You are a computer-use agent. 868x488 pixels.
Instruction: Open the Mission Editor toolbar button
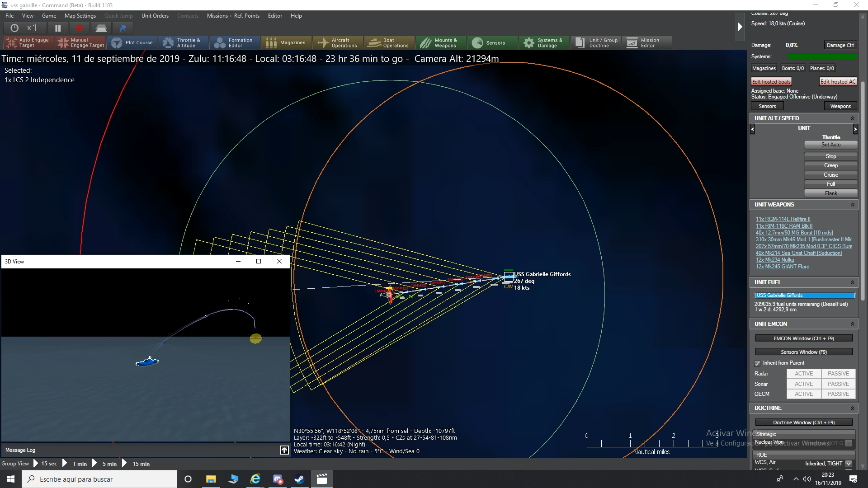point(646,42)
